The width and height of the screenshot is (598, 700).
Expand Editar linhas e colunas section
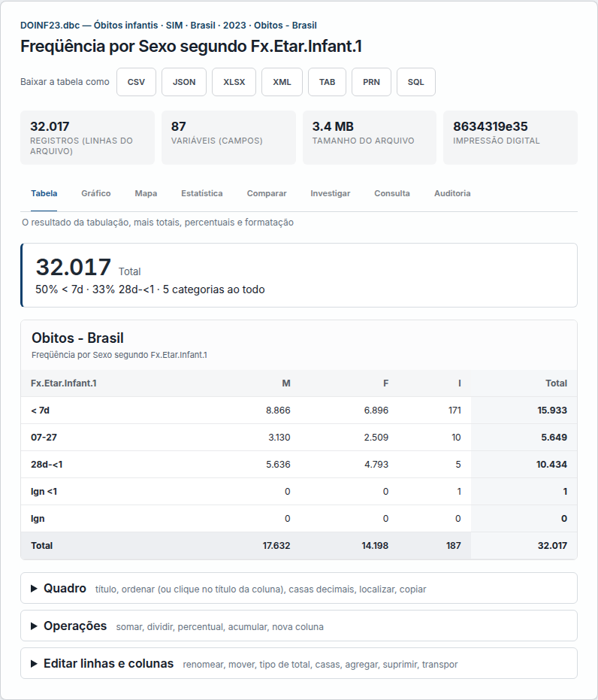click(x=299, y=663)
